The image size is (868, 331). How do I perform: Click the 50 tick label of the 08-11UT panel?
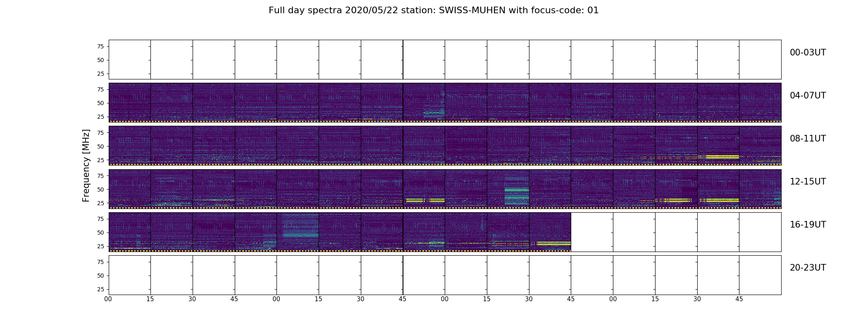pyautogui.click(x=100, y=146)
